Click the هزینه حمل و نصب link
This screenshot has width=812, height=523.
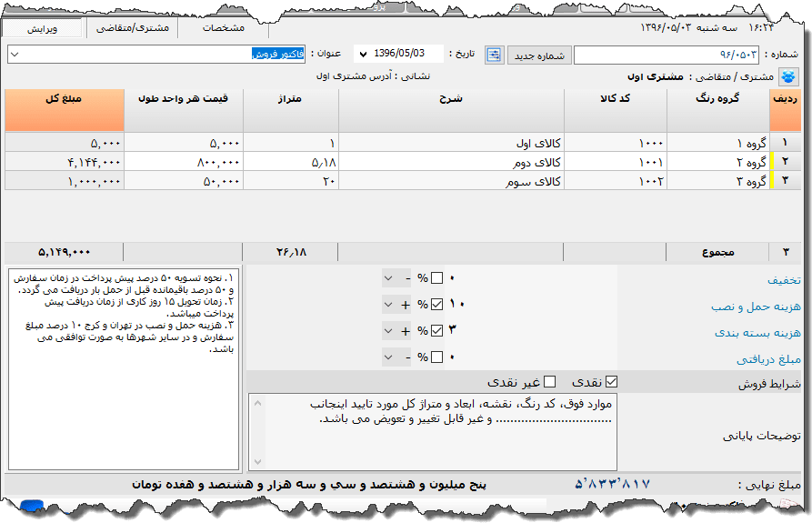[x=756, y=307]
